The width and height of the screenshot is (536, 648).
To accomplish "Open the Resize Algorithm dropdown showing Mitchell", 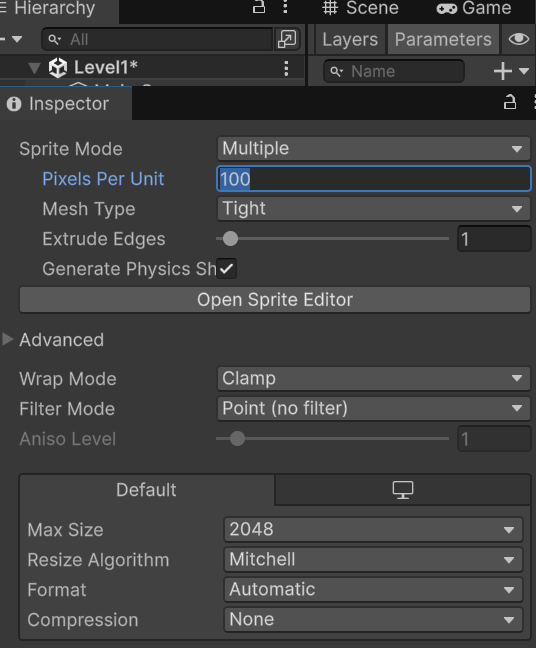I will [x=373, y=560].
